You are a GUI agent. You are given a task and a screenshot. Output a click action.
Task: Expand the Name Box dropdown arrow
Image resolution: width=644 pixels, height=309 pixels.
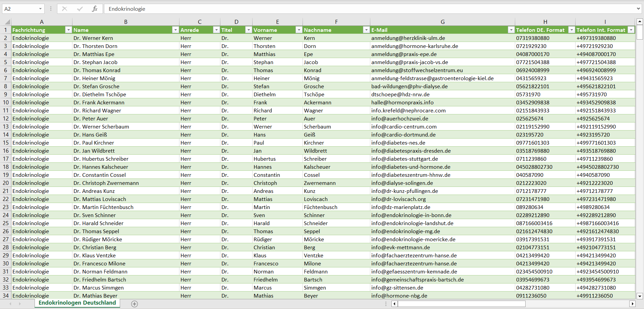[40, 9]
